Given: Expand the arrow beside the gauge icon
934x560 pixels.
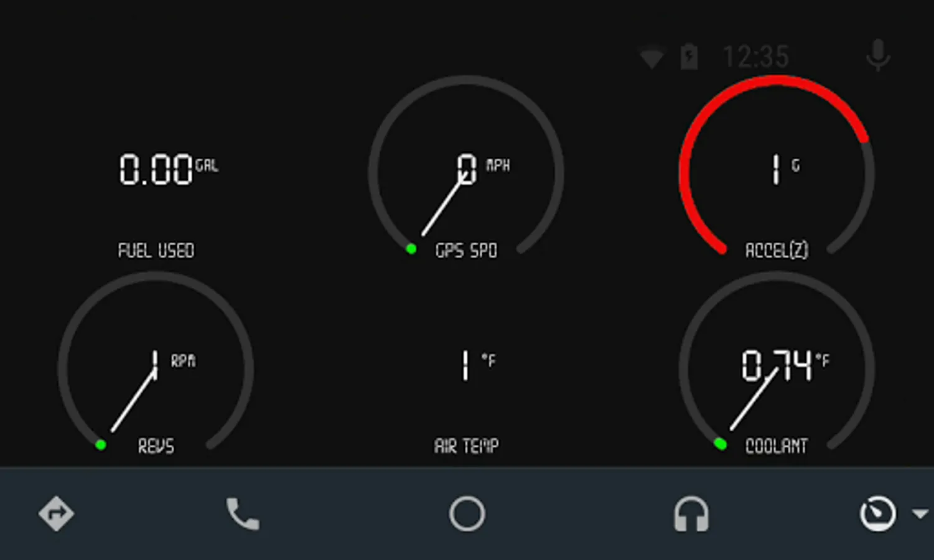Looking at the screenshot, I should pos(920,514).
